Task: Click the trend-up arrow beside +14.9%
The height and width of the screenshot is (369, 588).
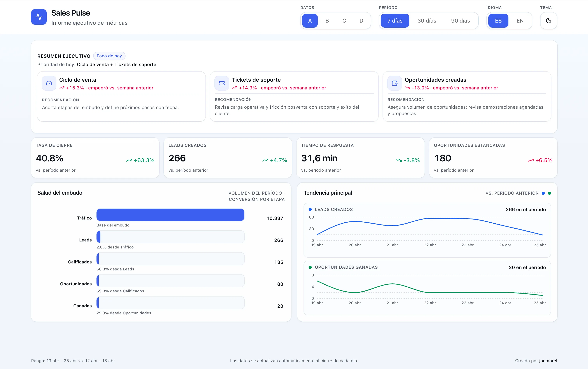Action: pos(235,88)
